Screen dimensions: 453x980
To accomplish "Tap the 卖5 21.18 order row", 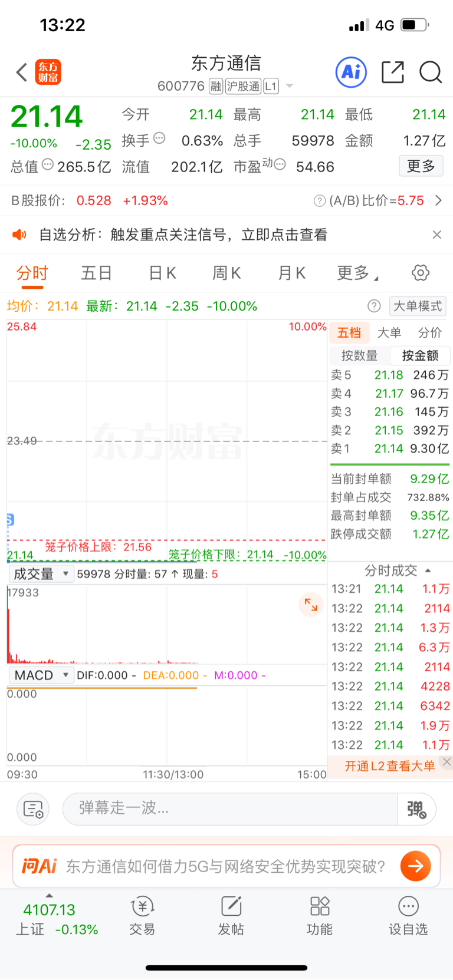I will [x=390, y=375].
